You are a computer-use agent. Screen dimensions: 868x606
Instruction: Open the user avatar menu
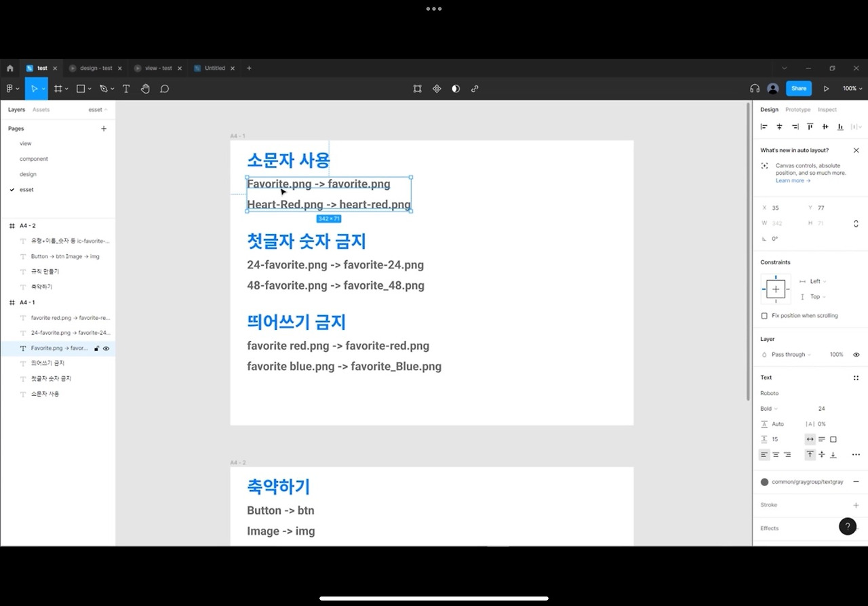click(x=773, y=89)
